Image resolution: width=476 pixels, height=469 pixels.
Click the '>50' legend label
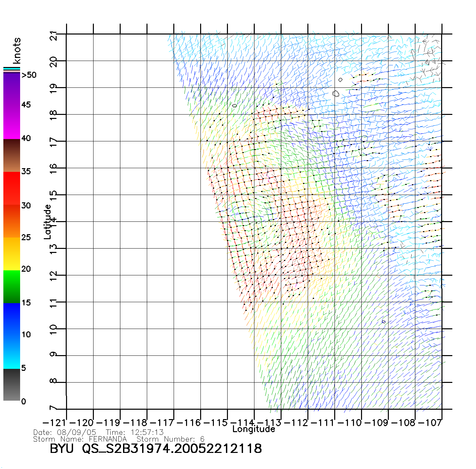coord(29,75)
